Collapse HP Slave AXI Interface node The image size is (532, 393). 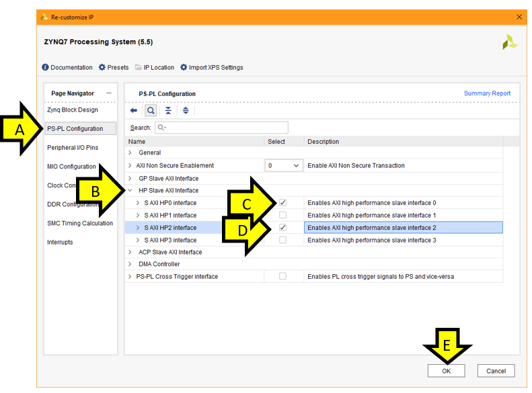pos(130,190)
